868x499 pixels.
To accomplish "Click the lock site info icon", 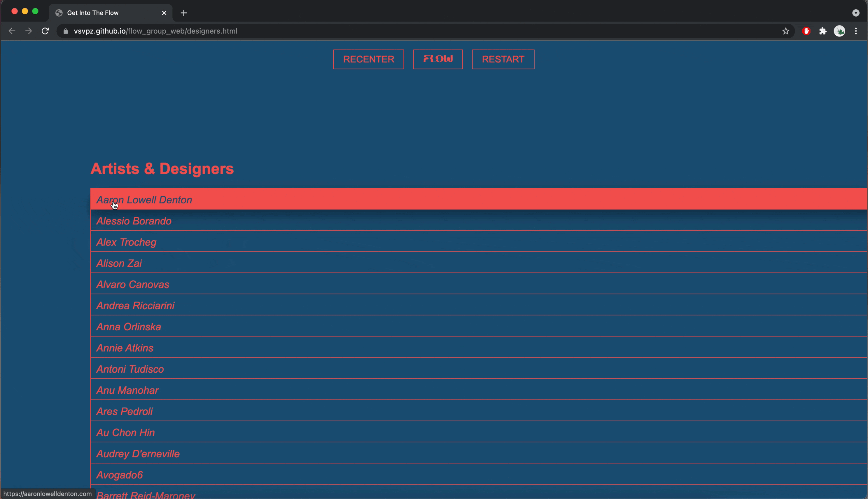I will (66, 31).
